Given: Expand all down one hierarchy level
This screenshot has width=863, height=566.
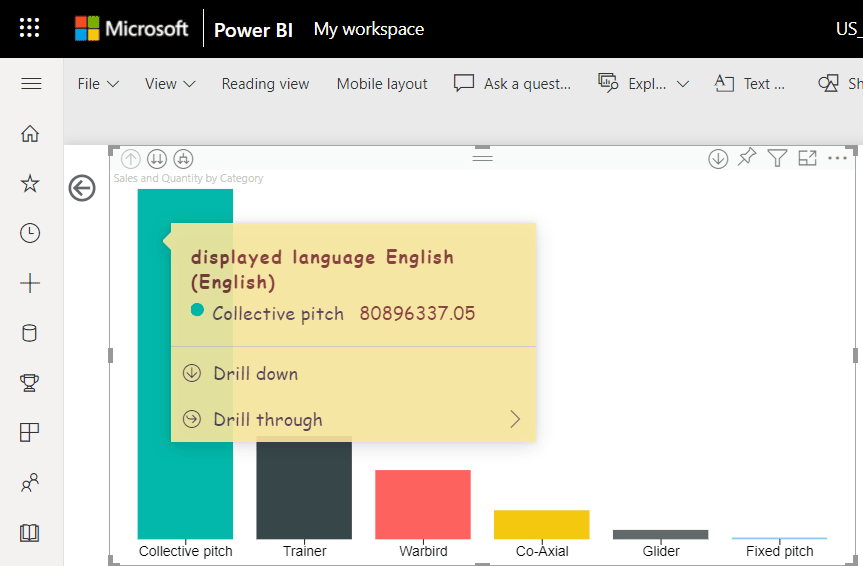Looking at the screenshot, I should [x=183, y=159].
